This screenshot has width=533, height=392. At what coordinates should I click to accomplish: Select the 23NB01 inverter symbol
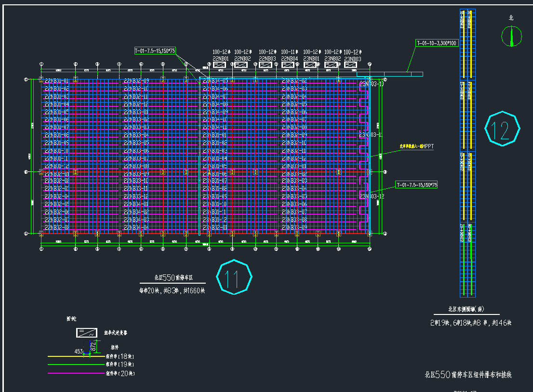pyautogui.click(x=311, y=65)
